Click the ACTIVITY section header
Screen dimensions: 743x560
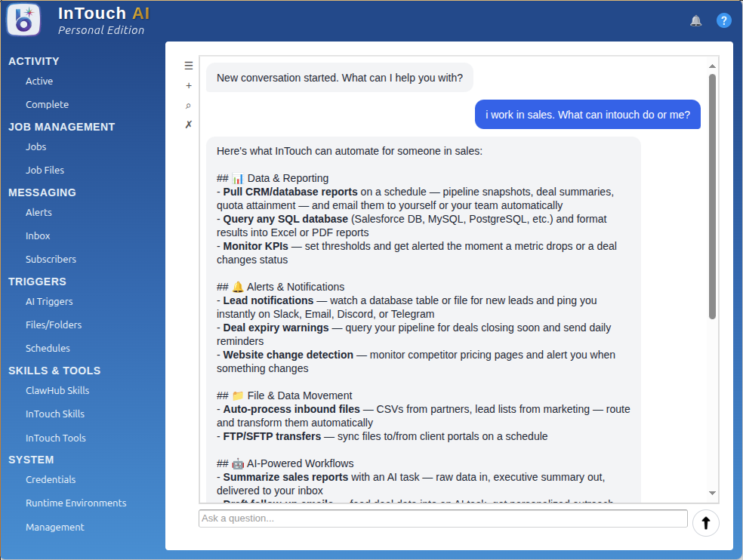click(34, 61)
